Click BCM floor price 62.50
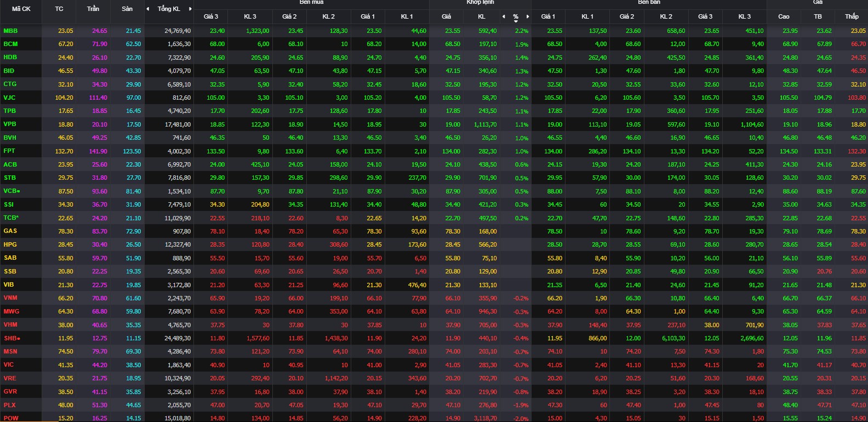The image size is (868, 422). 133,44
